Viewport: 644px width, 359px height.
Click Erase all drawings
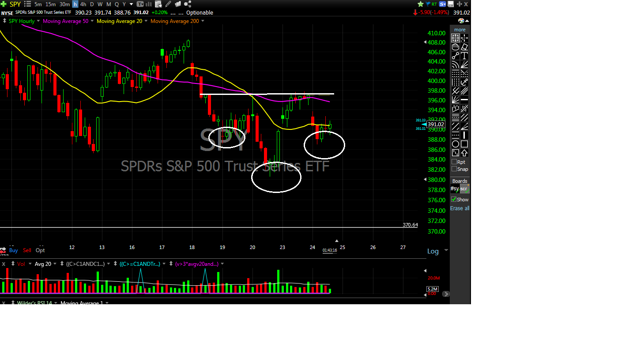coord(459,208)
